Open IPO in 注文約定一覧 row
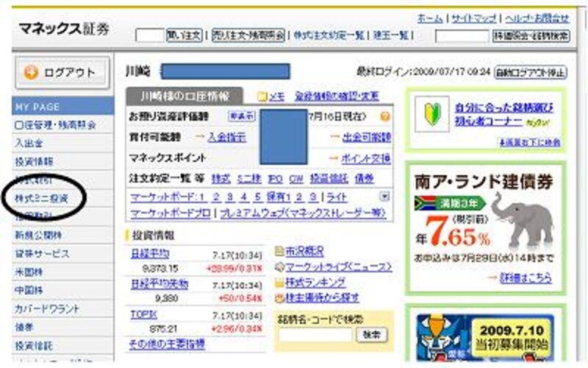 pos(275,179)
